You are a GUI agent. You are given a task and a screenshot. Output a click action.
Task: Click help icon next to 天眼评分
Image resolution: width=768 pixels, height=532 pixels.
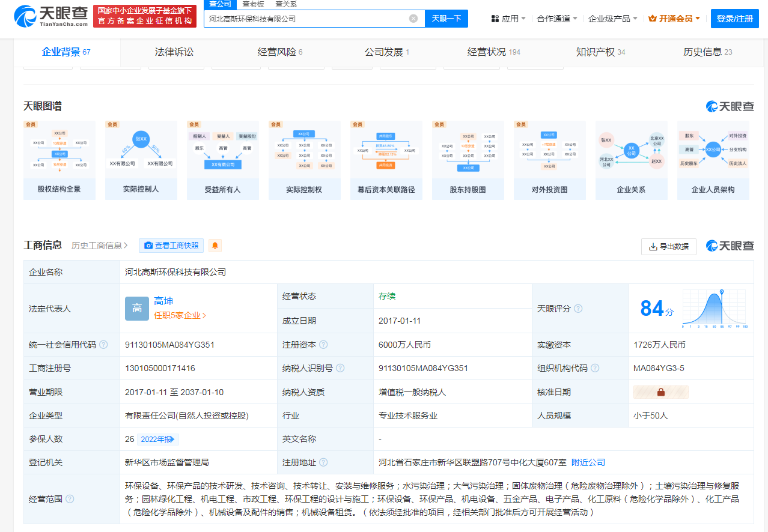[x=578, y=309]
